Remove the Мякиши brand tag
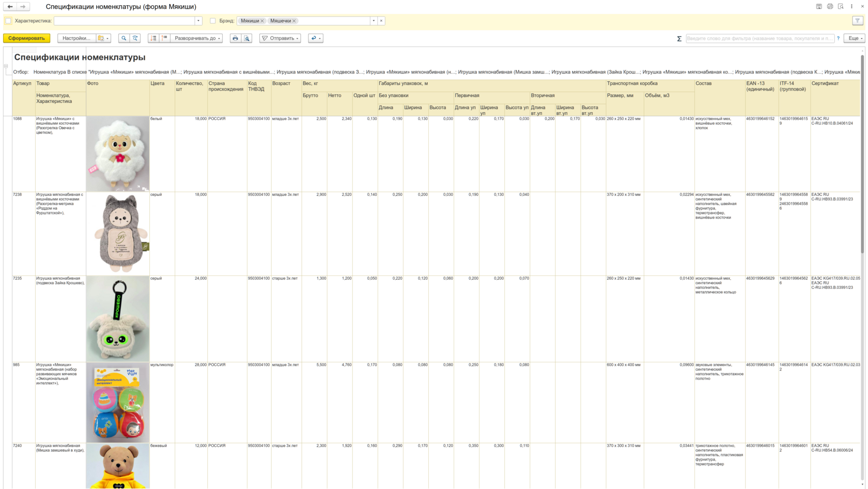Screen dimensions: 868x489 262,21
